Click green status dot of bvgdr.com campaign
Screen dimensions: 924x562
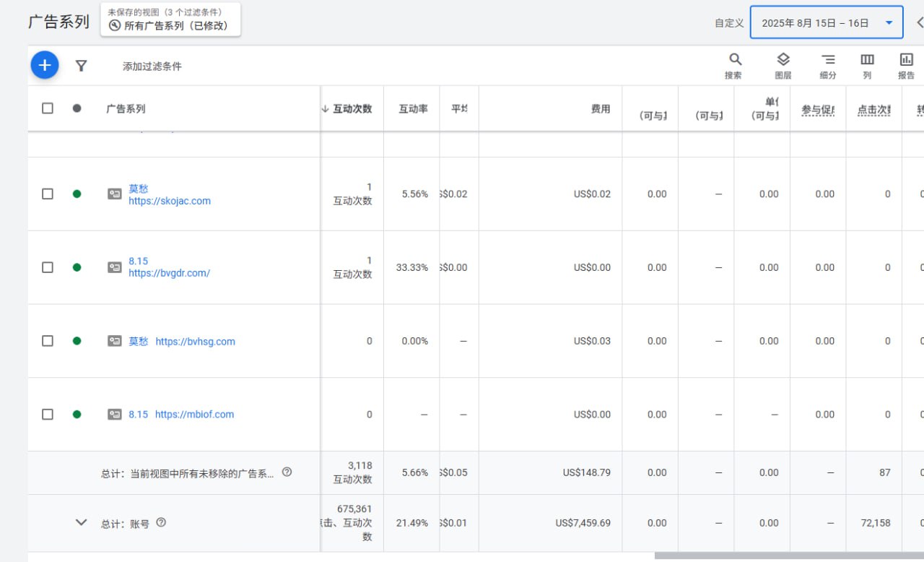click(77, 267)
